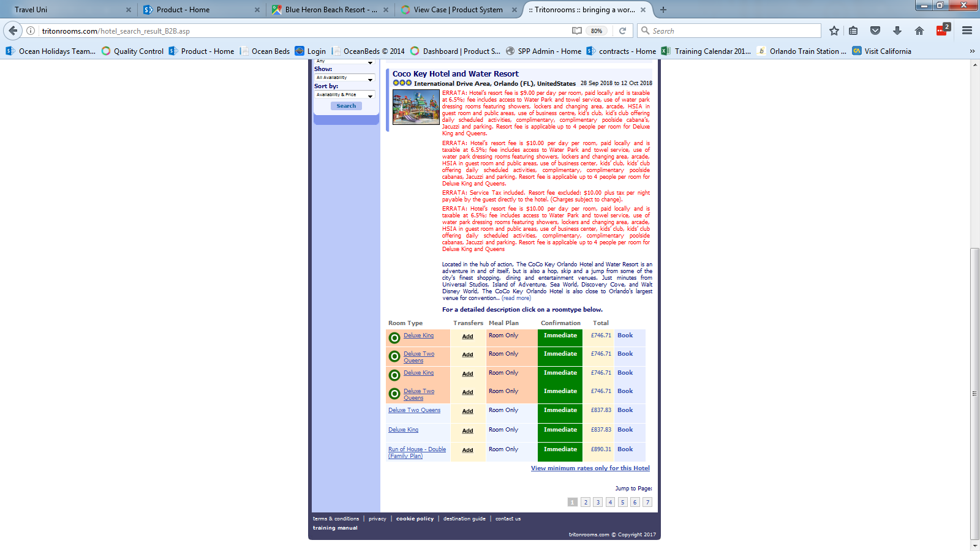The image size is (980, 551).
Task: Open the Visit California bookmark
Action: pos(882,51)
